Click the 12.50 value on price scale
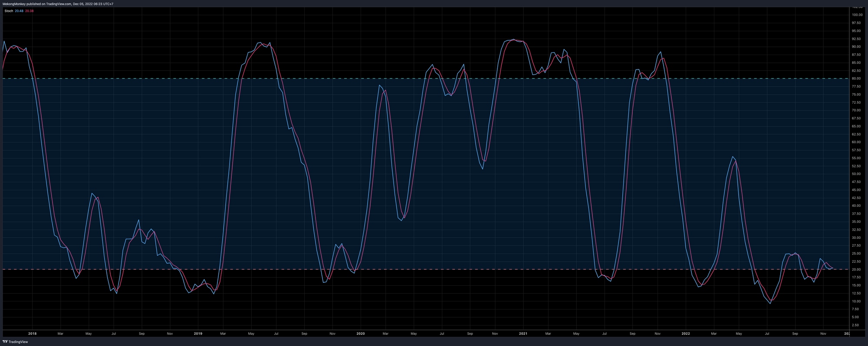 [856, 293]
